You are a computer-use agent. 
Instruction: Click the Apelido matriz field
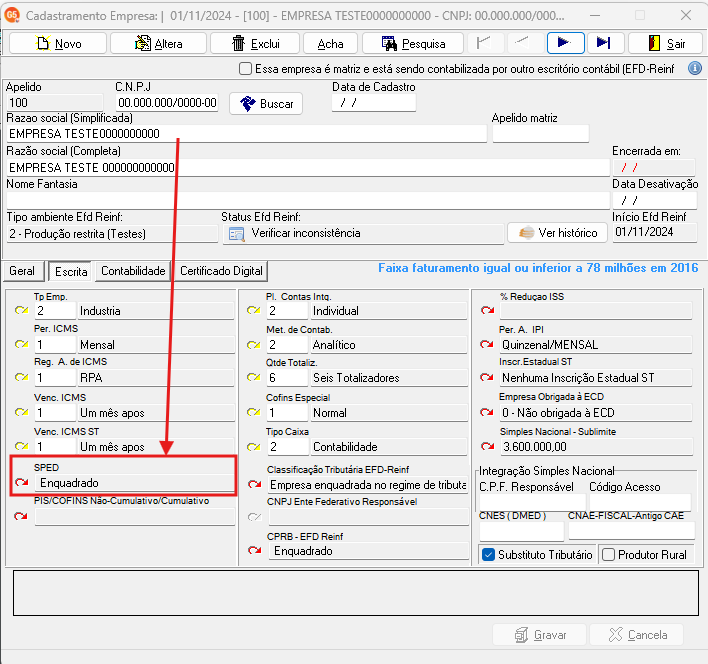point(540,134)
